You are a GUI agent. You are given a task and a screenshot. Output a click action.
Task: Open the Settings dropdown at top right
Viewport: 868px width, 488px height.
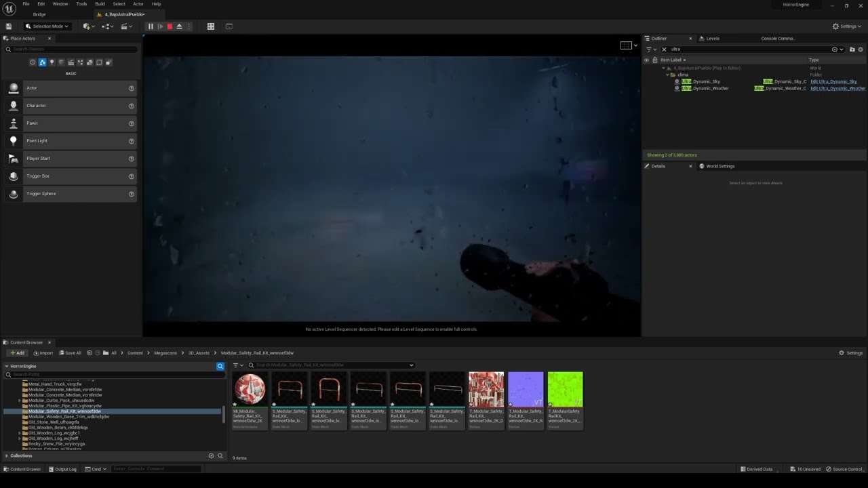(847, 26)
